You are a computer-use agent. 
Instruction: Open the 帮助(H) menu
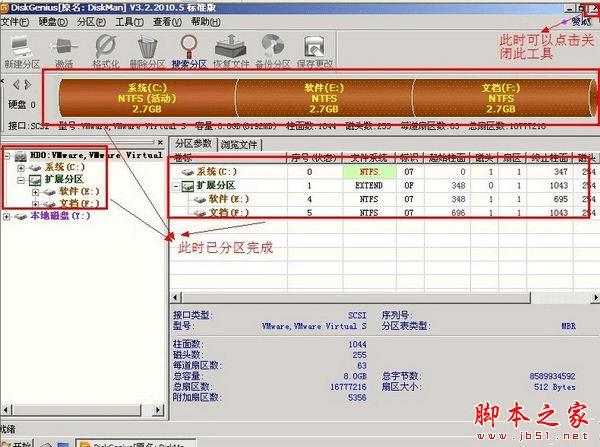[206, 22]
